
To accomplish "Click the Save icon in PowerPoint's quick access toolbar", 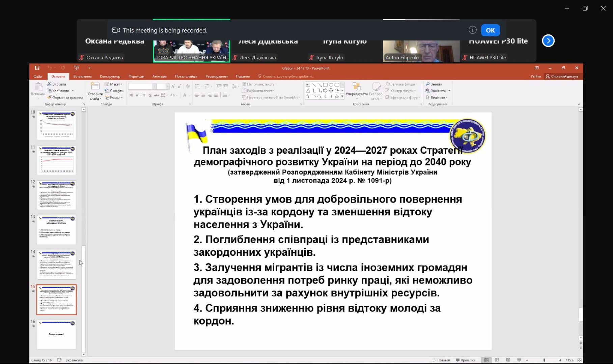I will (37, 68).
